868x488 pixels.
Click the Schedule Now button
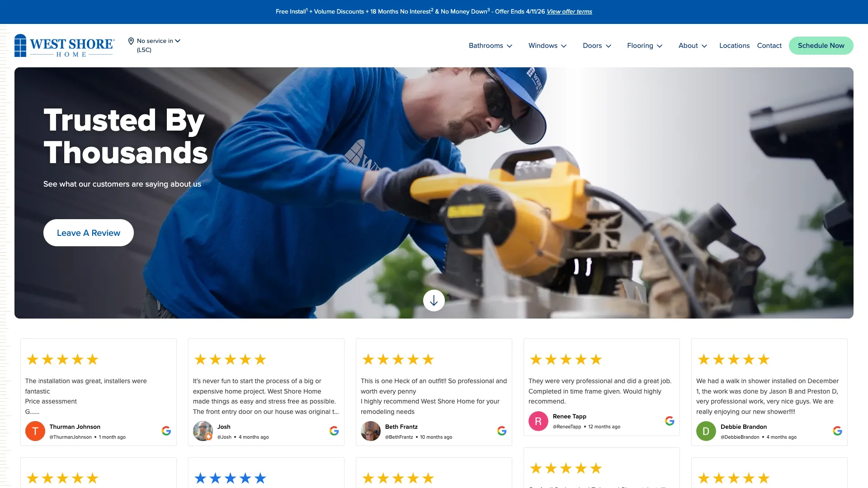coord(821,45)
